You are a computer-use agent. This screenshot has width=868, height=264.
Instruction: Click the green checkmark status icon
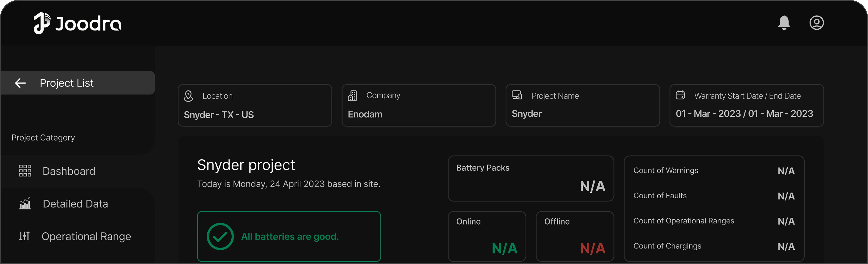point(220,236)
